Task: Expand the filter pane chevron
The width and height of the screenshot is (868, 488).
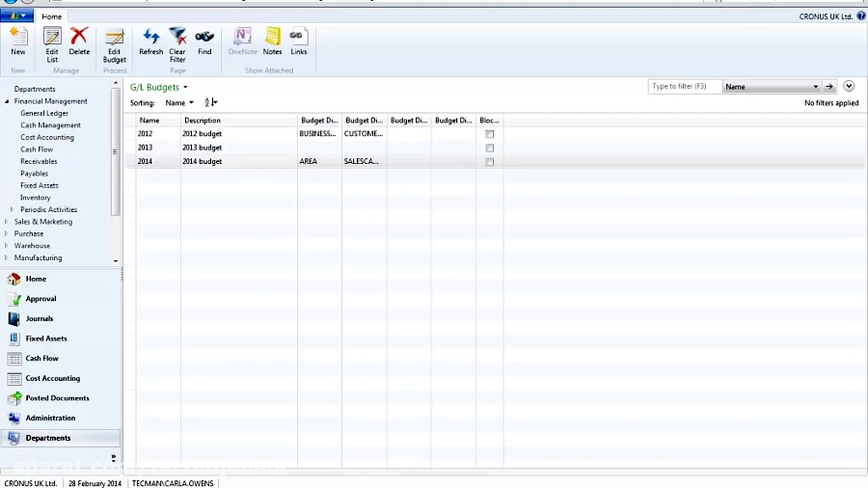Action: (x=849, y=86)
